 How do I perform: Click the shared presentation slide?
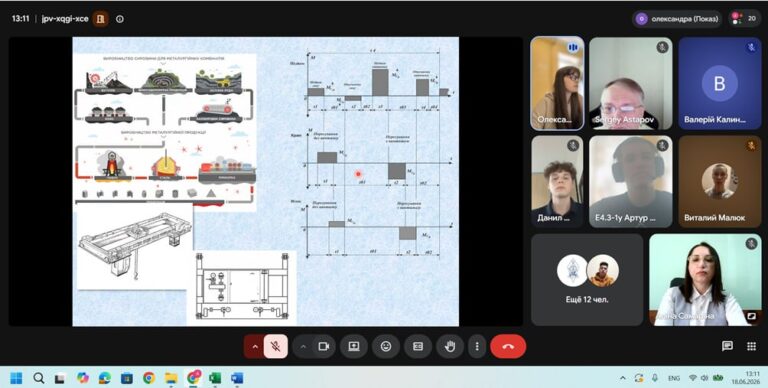tap(265, 181)
